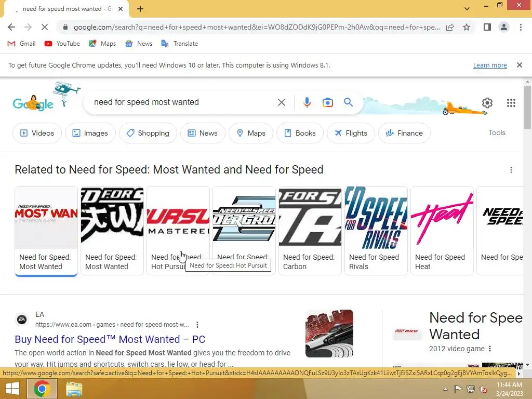Image resolution: width=532 pixels, height=399 pixels.
Task: Stop loading the page
Action: tap(45, 27)
